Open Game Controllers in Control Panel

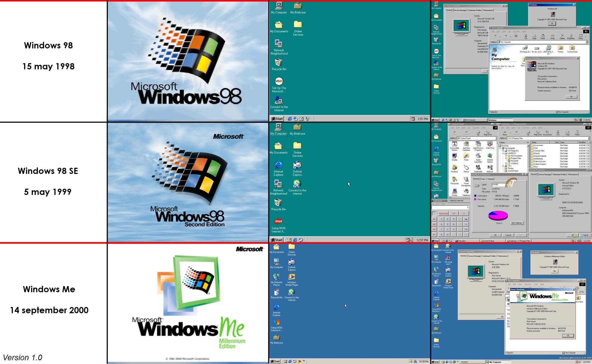coord(478,158)
